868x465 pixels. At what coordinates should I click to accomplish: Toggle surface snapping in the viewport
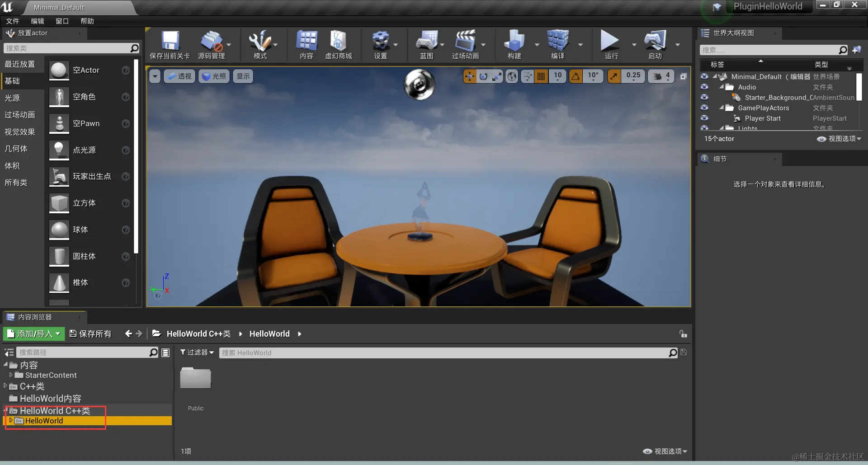click(x=527, y=76)
